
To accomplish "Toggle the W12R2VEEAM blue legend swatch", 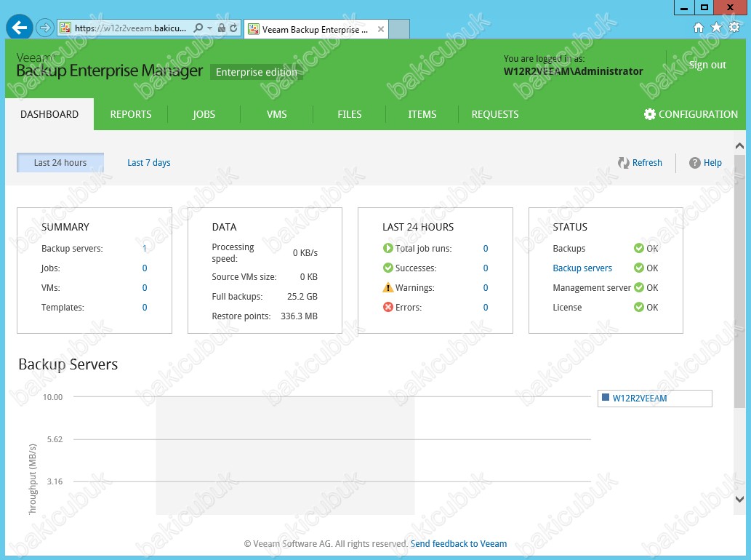I will [x=606, y=397].
